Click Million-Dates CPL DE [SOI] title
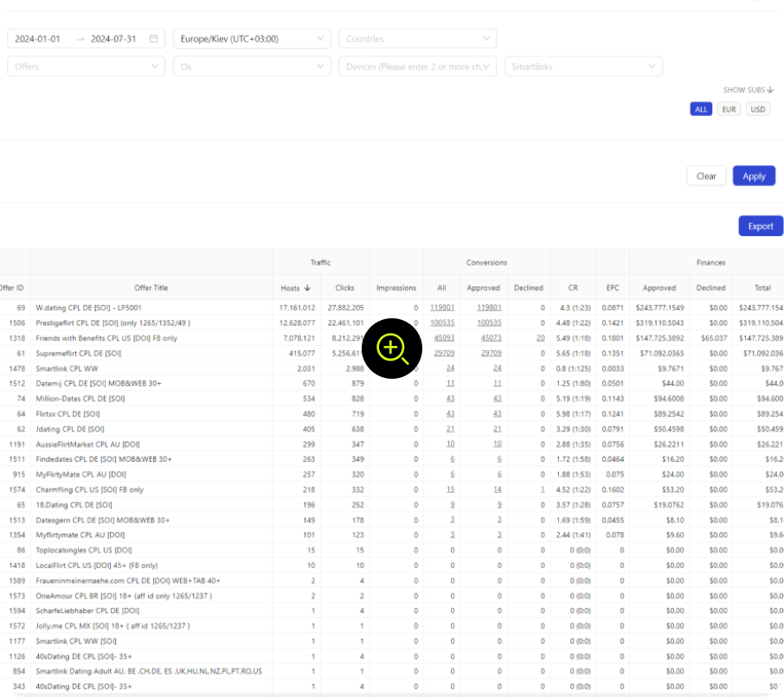 pos(80,399)
